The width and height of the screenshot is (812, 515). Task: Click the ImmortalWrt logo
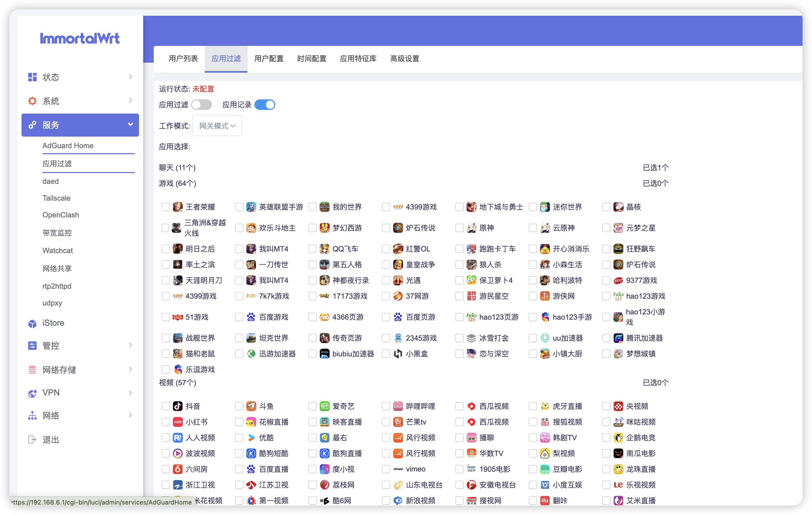tap(80, 39)
